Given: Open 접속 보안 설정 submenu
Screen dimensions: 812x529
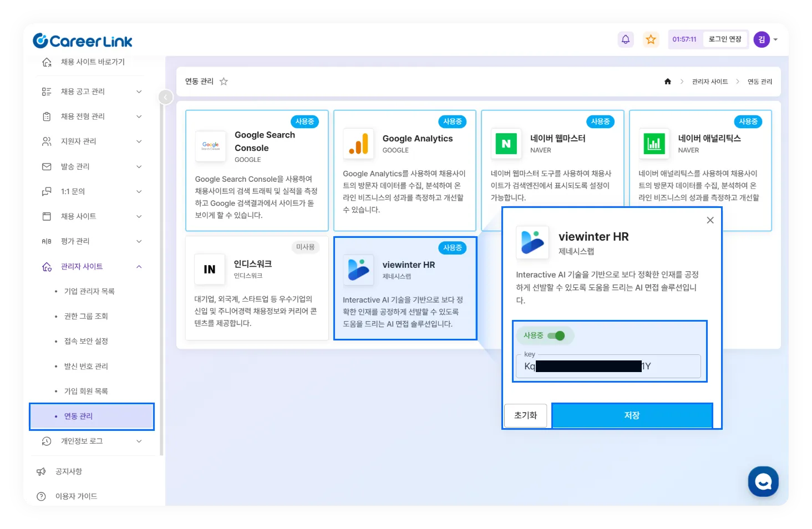Looking at the screenshot, I should 86,342.
